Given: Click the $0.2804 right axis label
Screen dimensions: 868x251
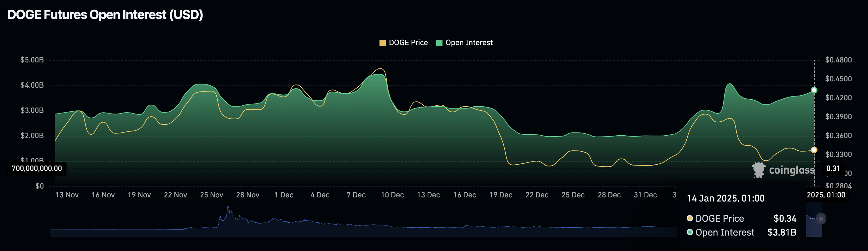Looking at the screenshot, I should 838,186.
